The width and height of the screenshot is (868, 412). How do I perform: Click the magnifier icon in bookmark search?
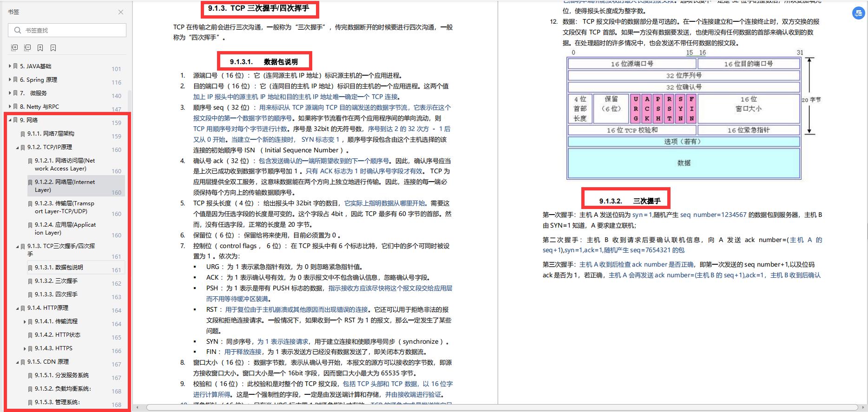pyautogui.click(x=18, y=30)
